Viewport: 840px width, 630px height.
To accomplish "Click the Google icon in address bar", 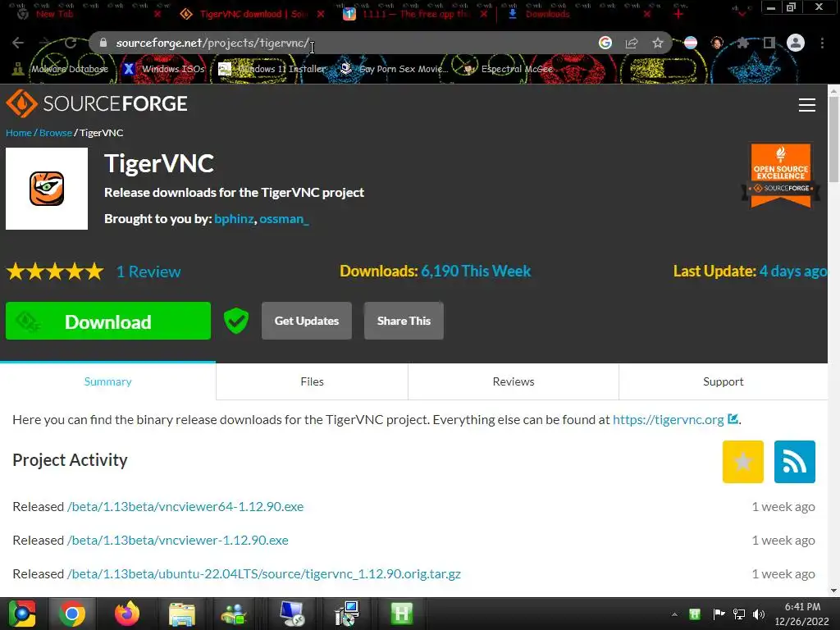I will [605, 43].
